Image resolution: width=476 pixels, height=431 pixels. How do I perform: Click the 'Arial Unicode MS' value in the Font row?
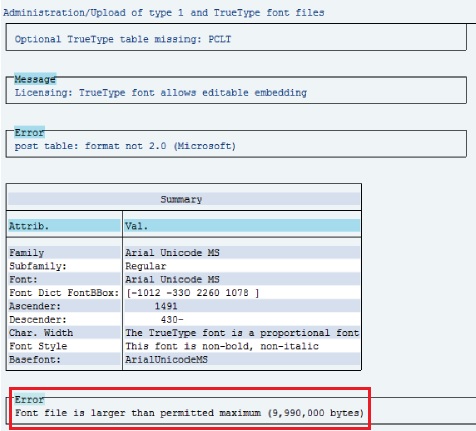tap(172, 279)
